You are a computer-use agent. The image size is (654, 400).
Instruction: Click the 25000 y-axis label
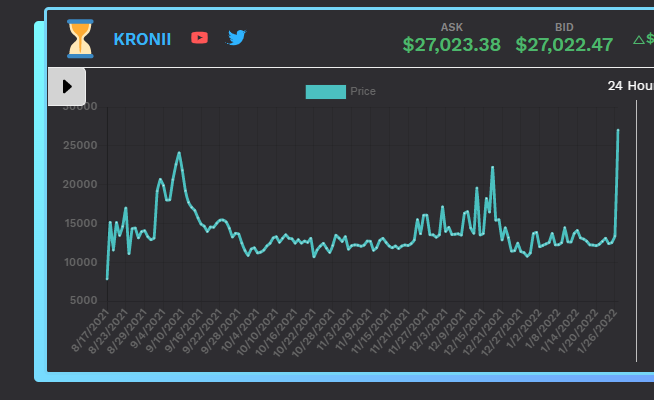(x=80, y=145)
